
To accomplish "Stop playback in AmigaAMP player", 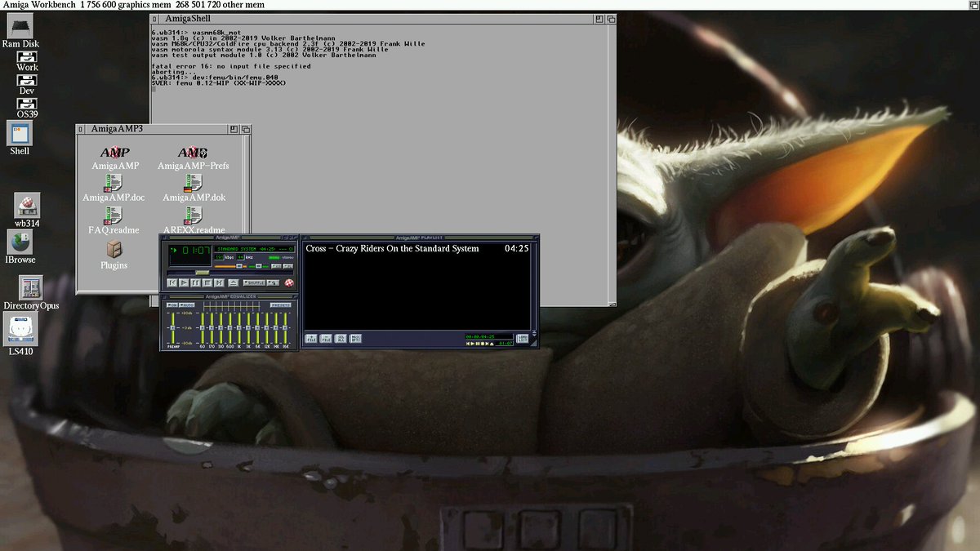I will click(x=207, y=282).
